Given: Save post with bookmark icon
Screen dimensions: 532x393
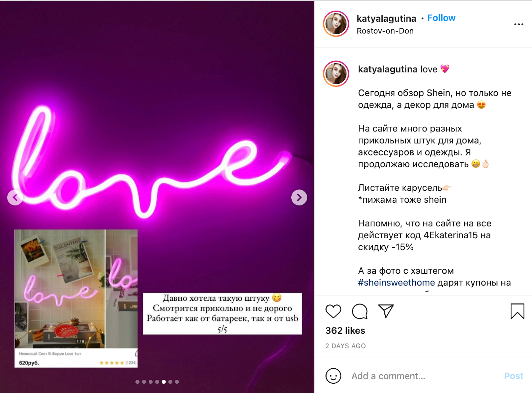Looking at the screenshot, I should (517, 311).
